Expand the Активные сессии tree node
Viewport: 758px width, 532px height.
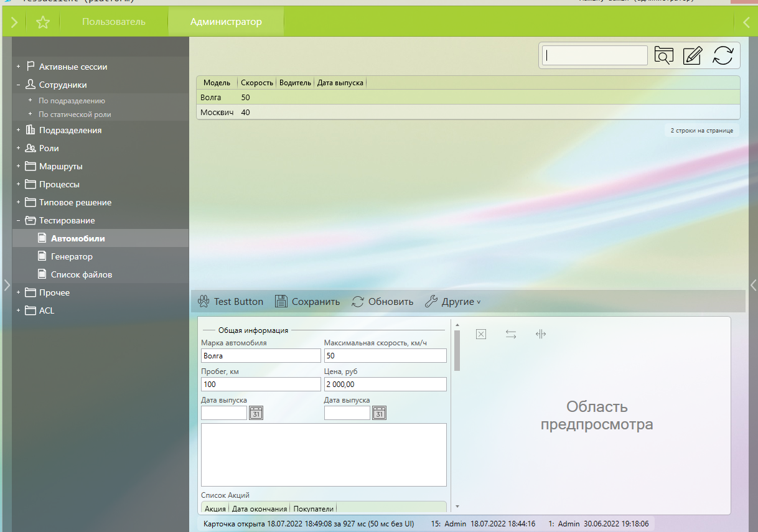(19, 67)
